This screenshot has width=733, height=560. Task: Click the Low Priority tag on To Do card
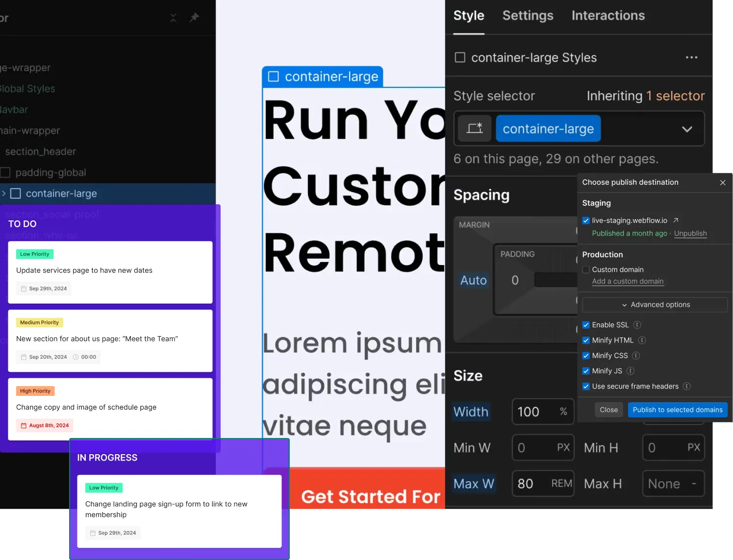pyautogui.click(x=35, y=254)
